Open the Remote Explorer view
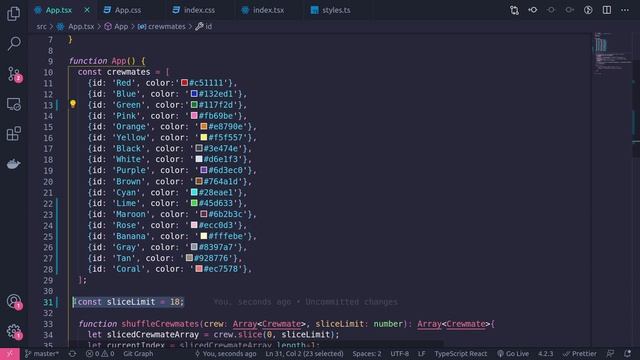 13,104
